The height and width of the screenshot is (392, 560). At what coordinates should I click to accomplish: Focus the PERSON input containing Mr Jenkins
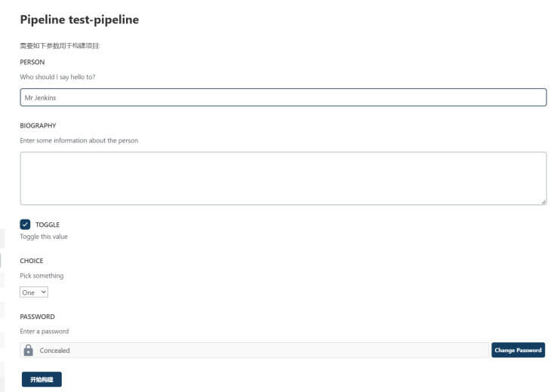[283, 97]
